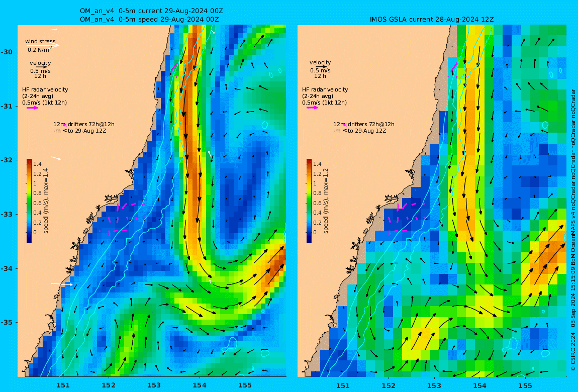The image size is (578, 392).
Task: Click the '0.5 m/s' velocity value in right map
Action: point(320,71)
